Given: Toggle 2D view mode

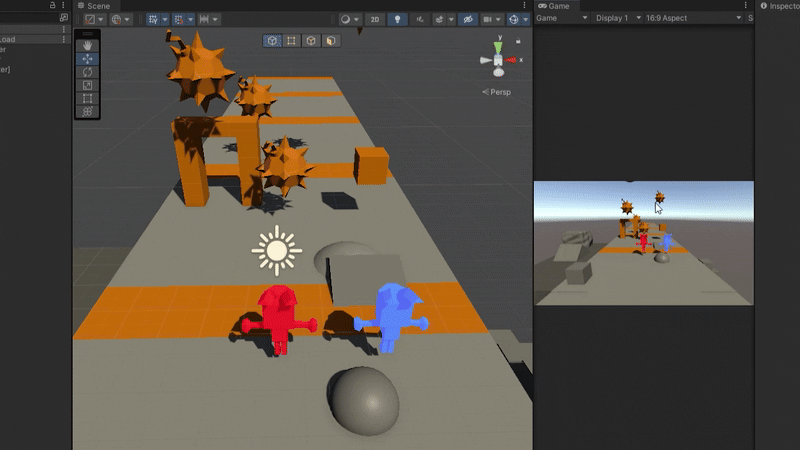Looking at the screenshot, I should point(375,19).
